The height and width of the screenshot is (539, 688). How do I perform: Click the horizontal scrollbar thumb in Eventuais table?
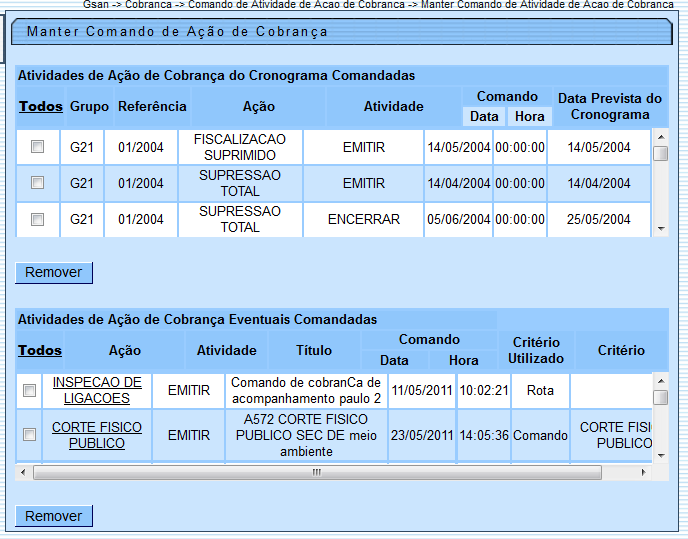[x=317, y=472]
